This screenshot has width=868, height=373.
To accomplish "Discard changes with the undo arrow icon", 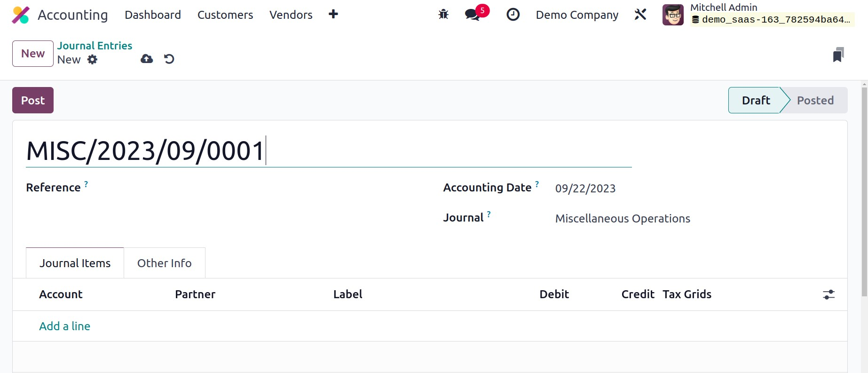I will click(x=169, y=59).
